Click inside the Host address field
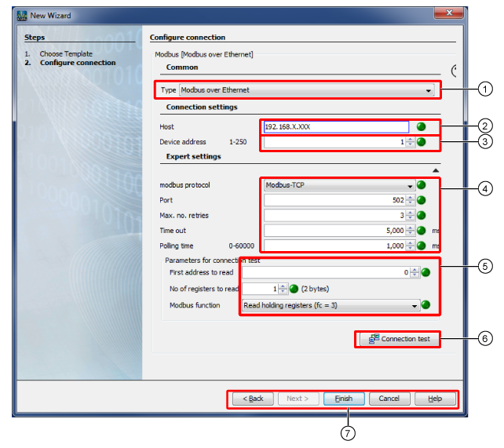The height and width of the screenshot is (448, 504). click(336, 126)
